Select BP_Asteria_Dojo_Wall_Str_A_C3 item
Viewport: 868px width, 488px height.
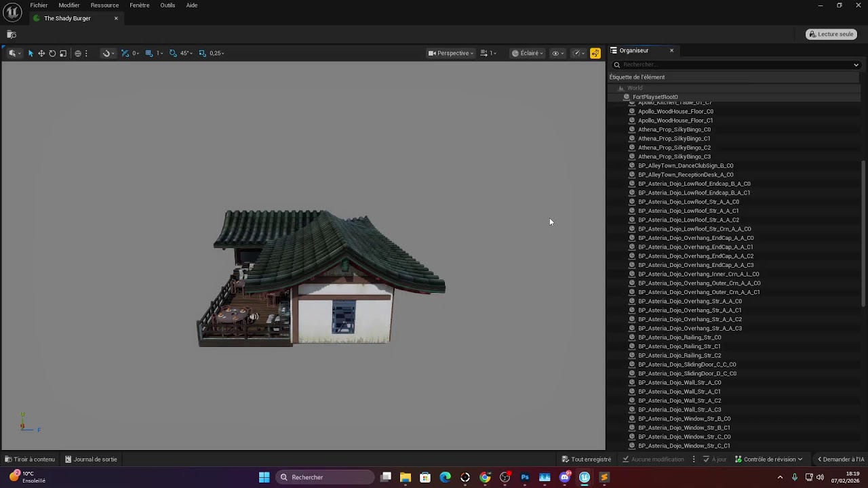coord(679,409)
